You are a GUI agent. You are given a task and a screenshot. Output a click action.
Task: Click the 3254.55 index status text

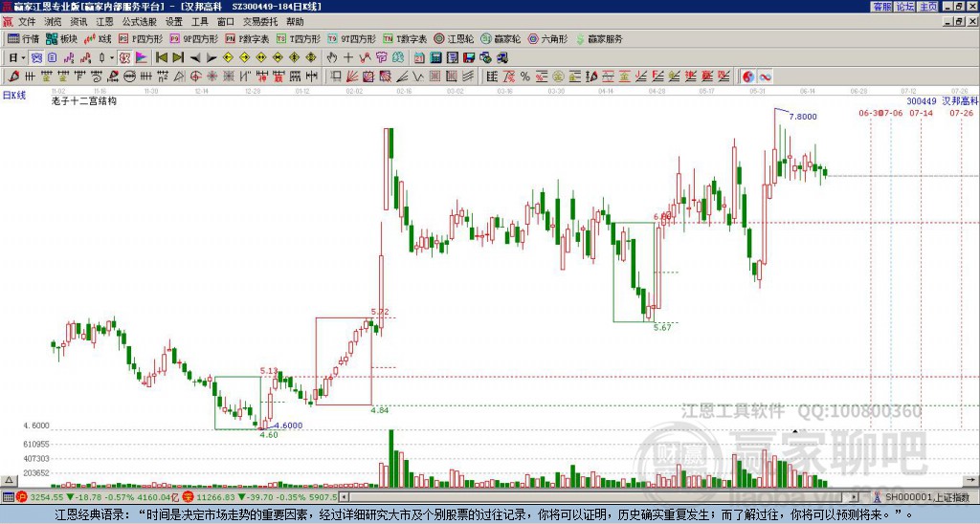point(47,498)
